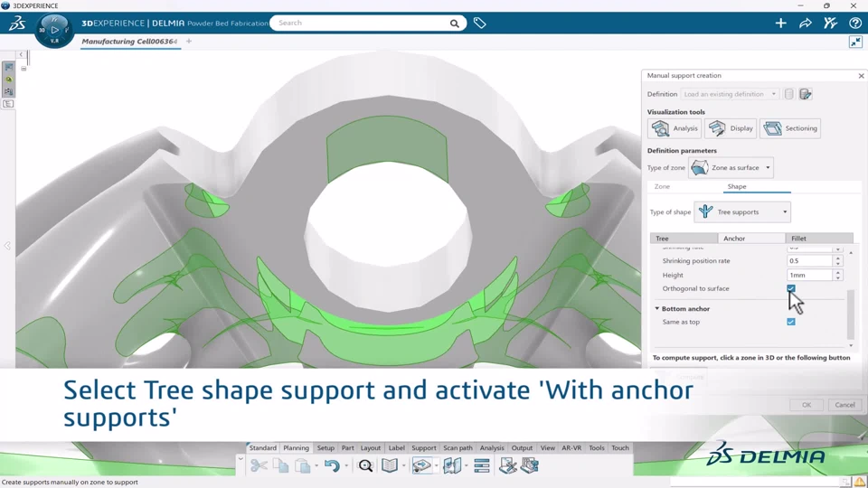Click the tag icon beside search
This screenshot has width=868, height=488.
pyautogui.click(x=480, y=23)
